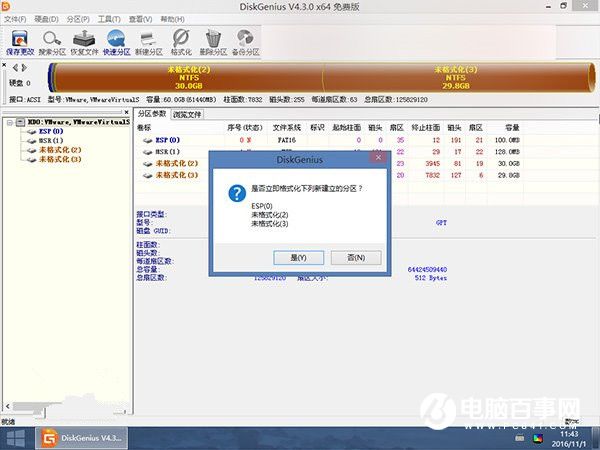The height and width of the screenshot is (450, 600).
Task: Click the 100.0MB capacity cell
Action: [x=507, y=140]
